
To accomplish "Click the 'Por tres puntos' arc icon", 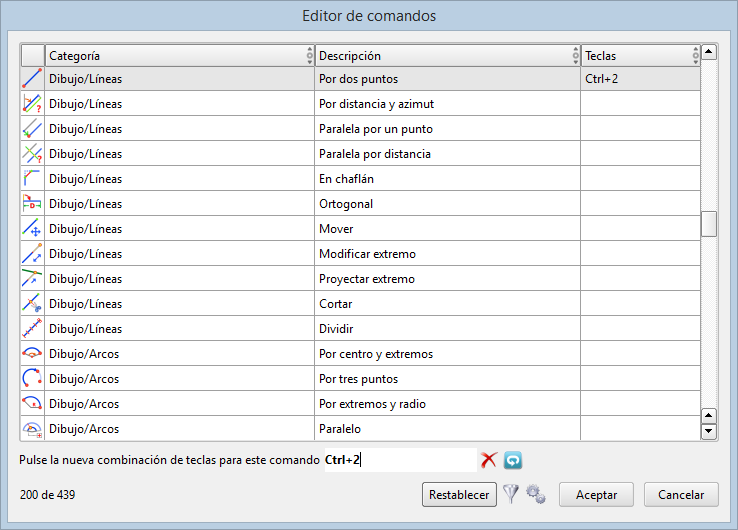I will tap(32, 378).
